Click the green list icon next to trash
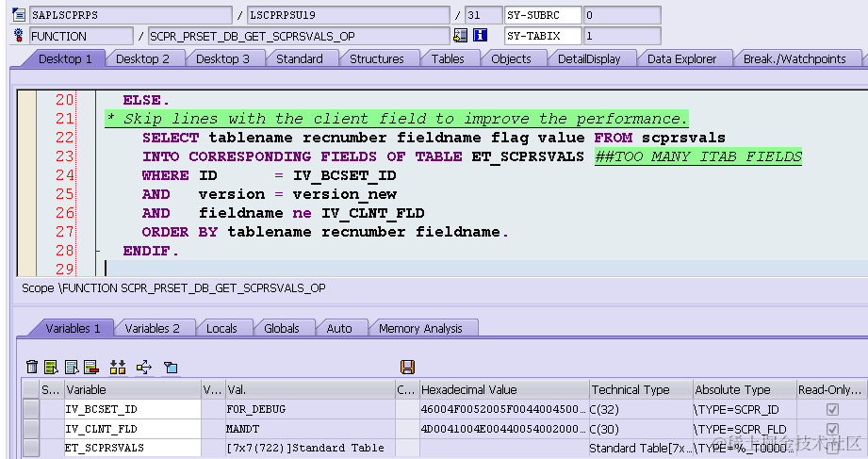Image resolution: width=868 pixels, height=459 pixels. [51, 367]
